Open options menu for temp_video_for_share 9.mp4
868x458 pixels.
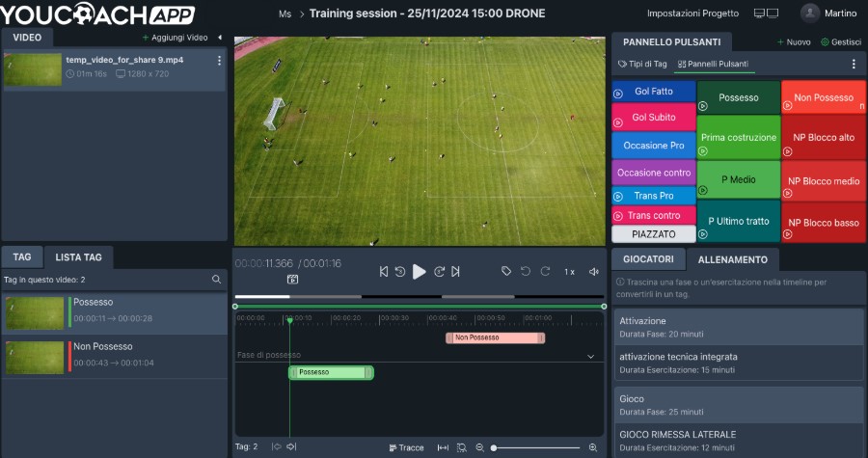pos(219,61)
